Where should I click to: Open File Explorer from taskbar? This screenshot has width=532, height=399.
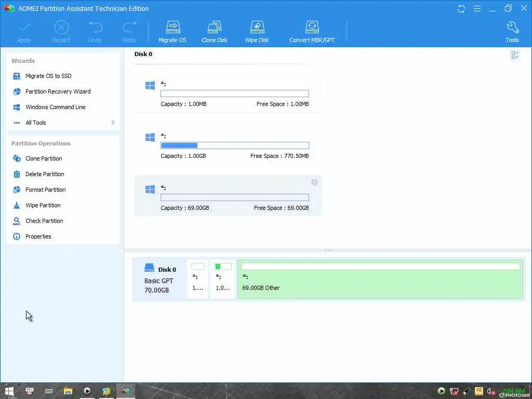tap(68, 391)
